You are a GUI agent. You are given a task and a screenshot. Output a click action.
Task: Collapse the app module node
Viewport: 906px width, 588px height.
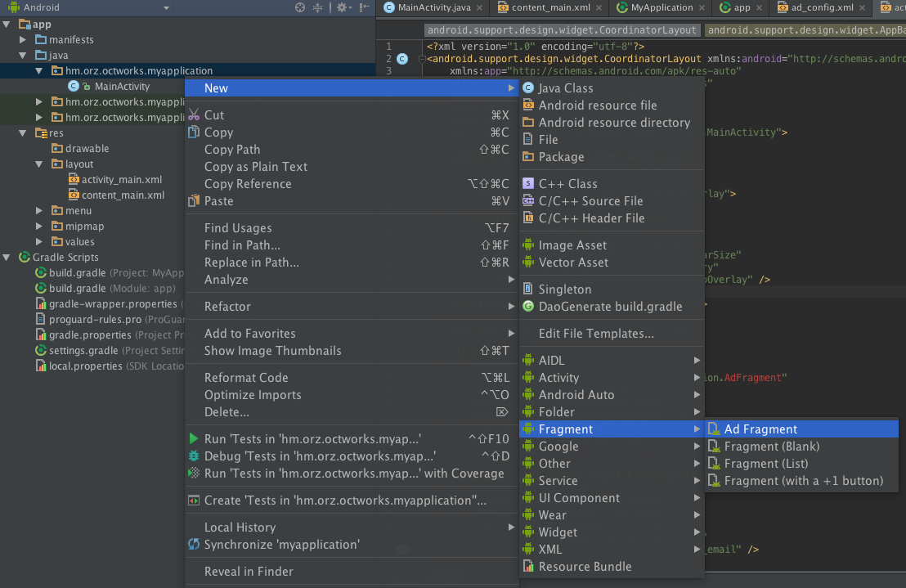[7, 25]
